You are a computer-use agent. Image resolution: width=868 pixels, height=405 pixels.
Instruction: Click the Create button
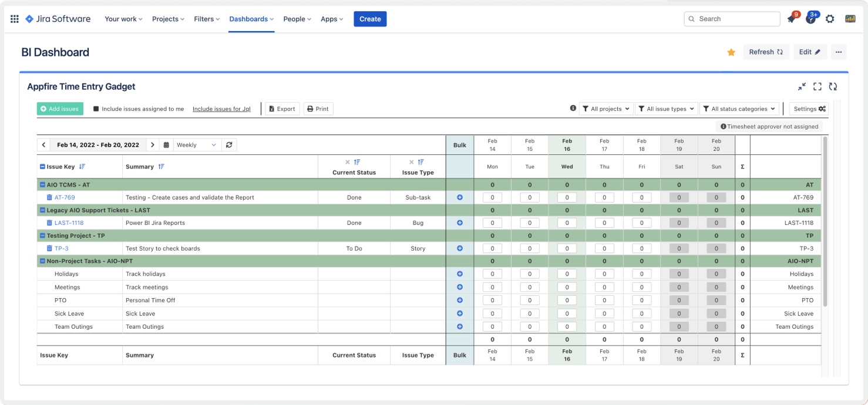point(370,19)
